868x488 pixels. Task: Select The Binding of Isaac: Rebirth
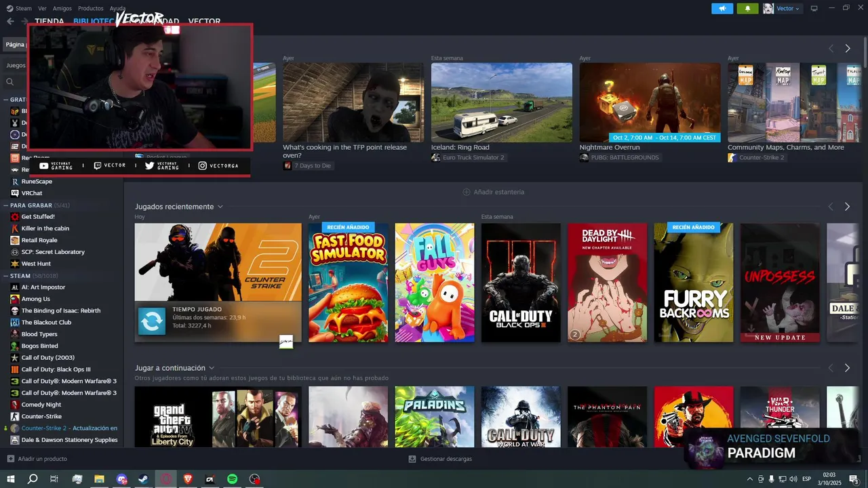click(61, 310)
